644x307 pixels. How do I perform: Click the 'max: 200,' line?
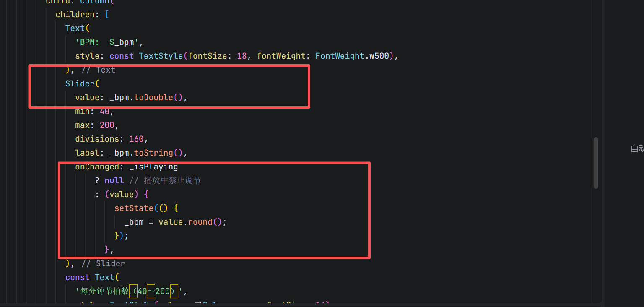tap(97, 125)
